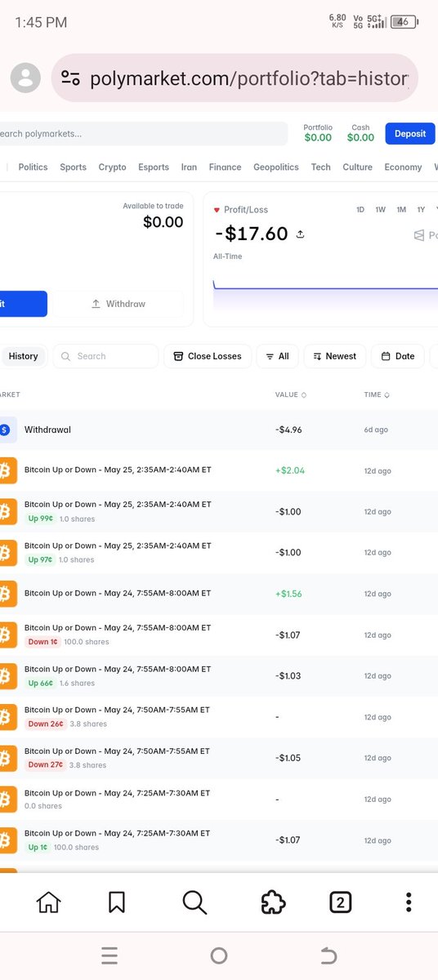Open browser extensions puzzle icon

click(x=273, y=902)
